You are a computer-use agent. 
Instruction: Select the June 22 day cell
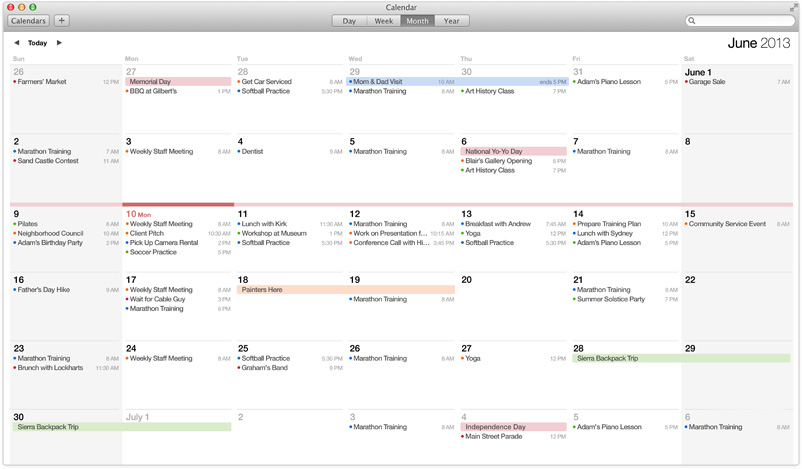(737, 305)
